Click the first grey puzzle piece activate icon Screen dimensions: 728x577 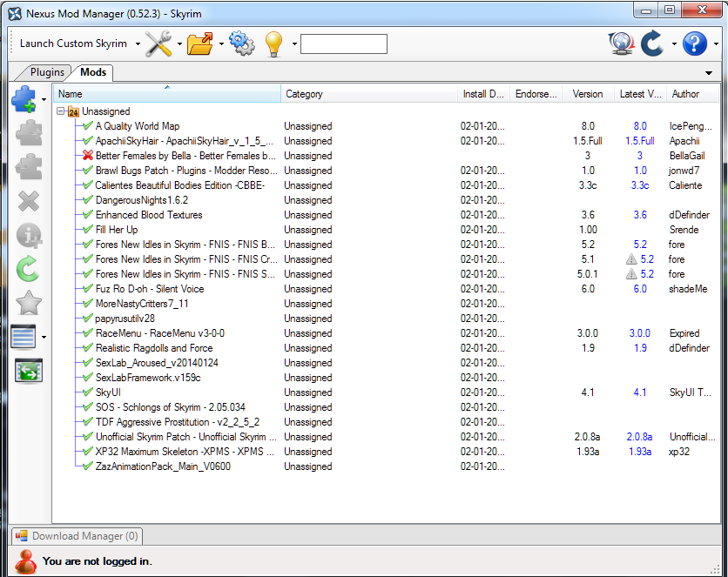click(29, 133)
